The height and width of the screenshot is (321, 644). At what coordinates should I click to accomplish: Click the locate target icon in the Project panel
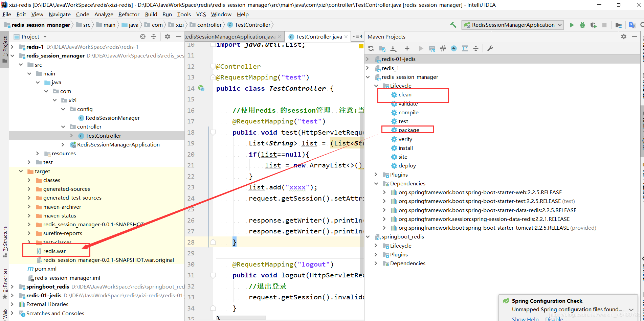click(143, 37)
